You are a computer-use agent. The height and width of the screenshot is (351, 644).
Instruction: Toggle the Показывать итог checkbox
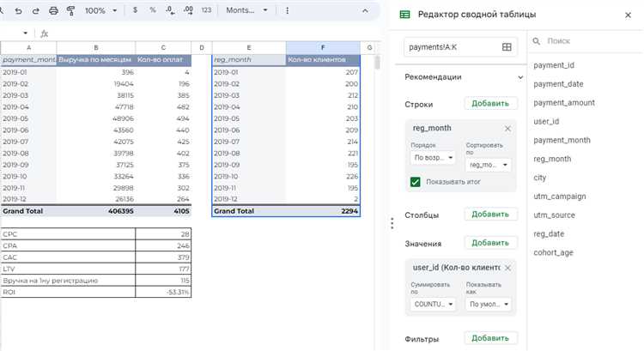point(416,182)
